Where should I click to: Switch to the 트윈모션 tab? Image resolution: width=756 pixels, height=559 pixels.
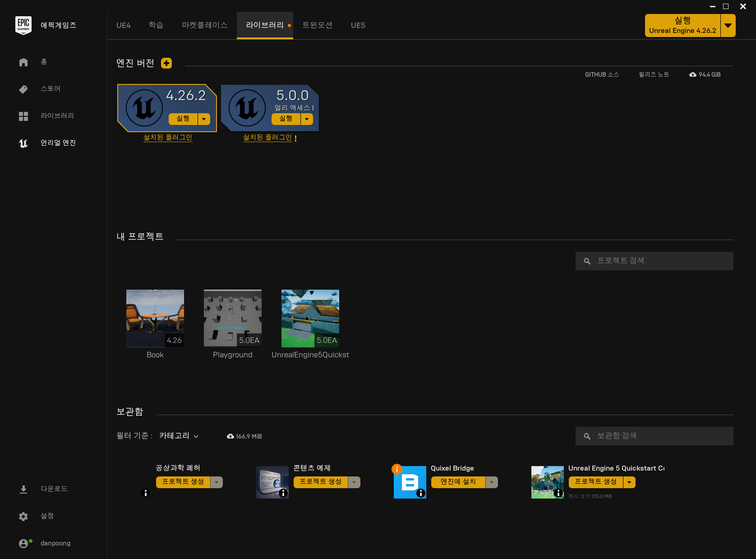[318, 25]
